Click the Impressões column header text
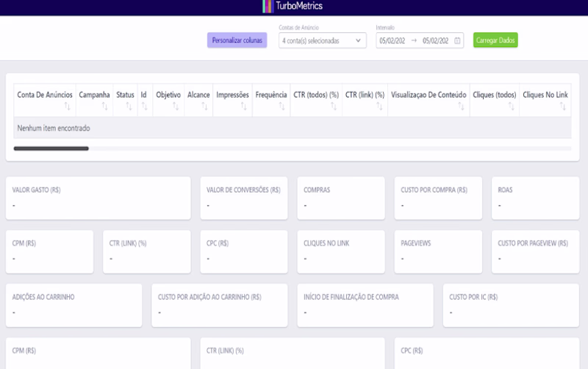Image resolution: width=588 pixels, height=369 pixels. coord(232,95)
